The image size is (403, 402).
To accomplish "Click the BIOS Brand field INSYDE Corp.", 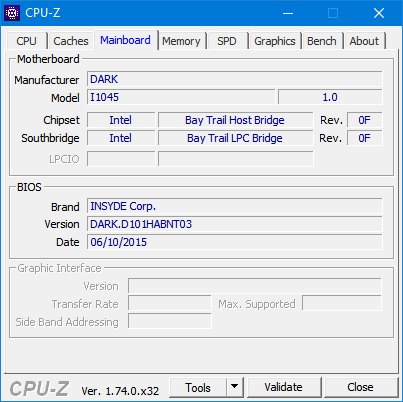I will tap(235, 206).
